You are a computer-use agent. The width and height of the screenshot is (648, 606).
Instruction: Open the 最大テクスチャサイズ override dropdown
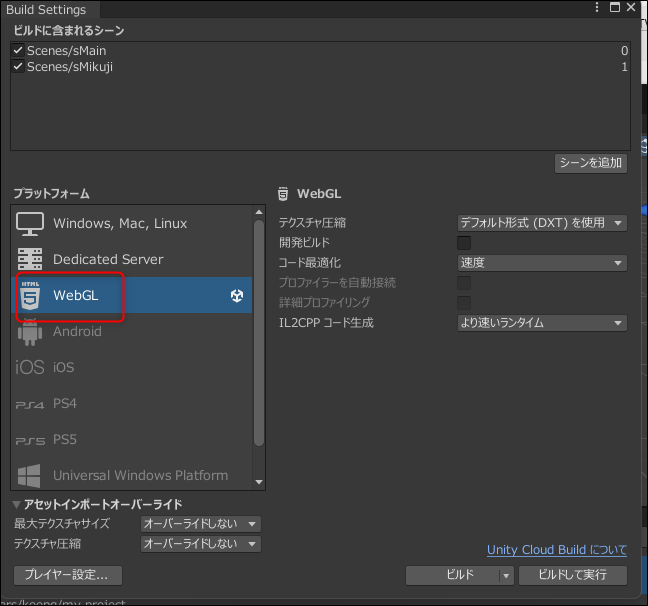[200, 524]
